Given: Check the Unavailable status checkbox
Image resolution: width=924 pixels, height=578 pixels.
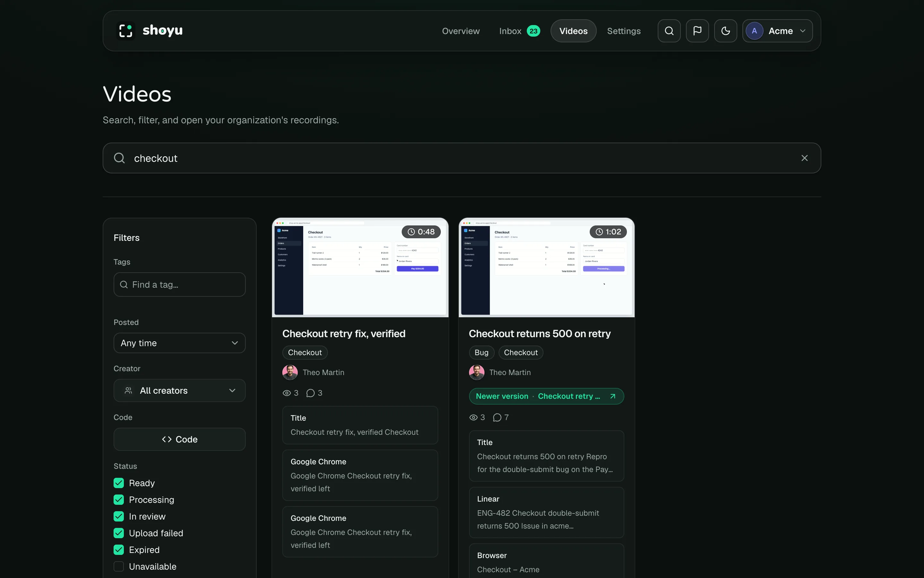Looking at the screenshot, I should [x=119, y=566].
